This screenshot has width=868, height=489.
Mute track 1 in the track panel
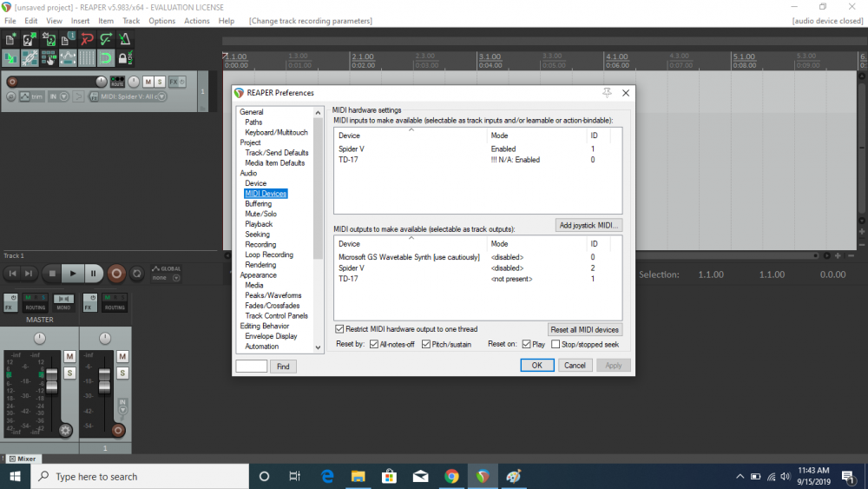pos(148,82)
